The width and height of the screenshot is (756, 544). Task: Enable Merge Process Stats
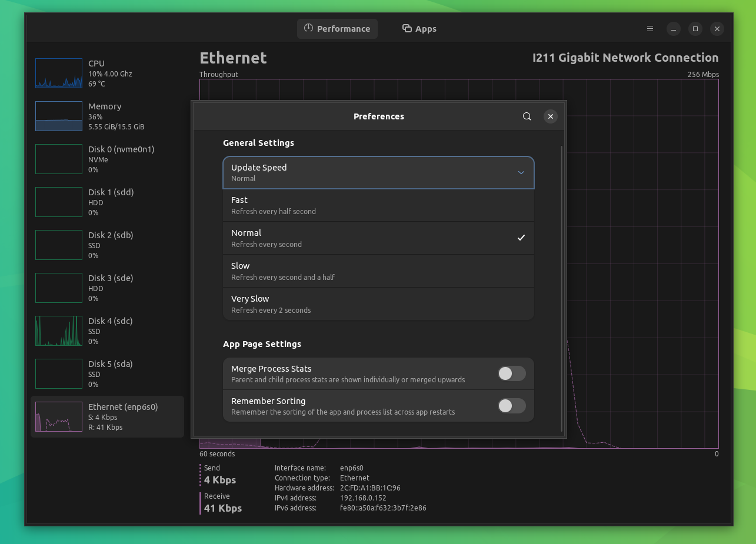[x=511, y=373]
